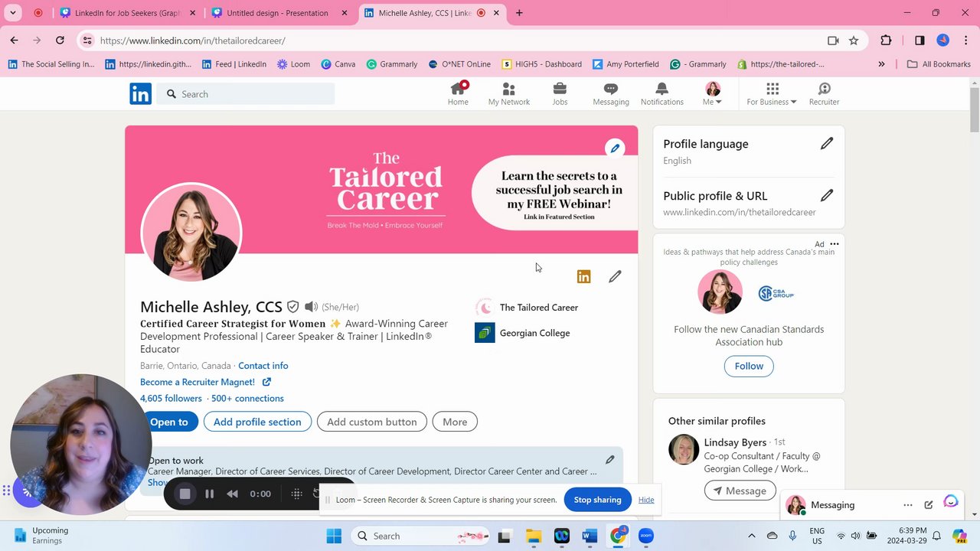
Task: Stop the Loom recording
Action: click(x=185, y=494)
